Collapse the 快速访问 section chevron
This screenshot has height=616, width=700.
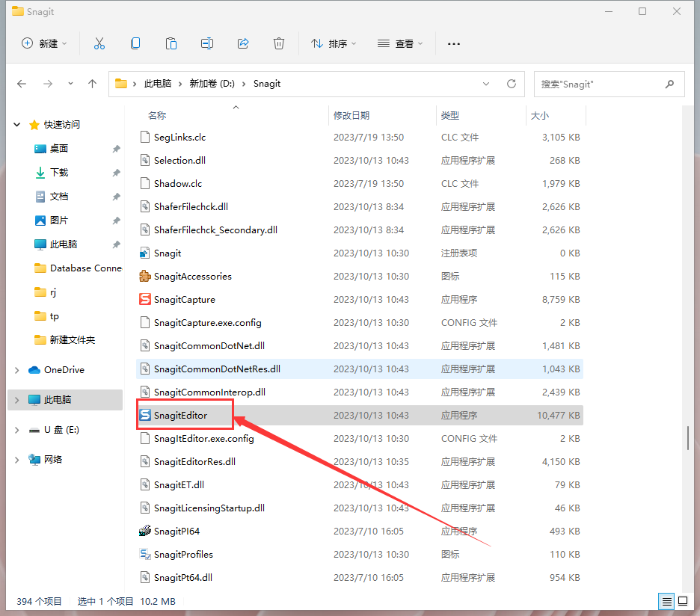[x=16, y=124]
